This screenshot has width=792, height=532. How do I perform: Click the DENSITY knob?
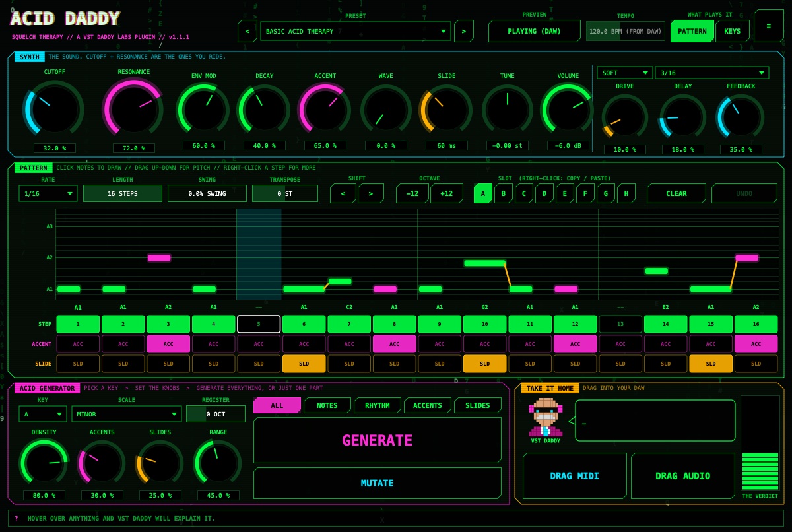point(44,463)
